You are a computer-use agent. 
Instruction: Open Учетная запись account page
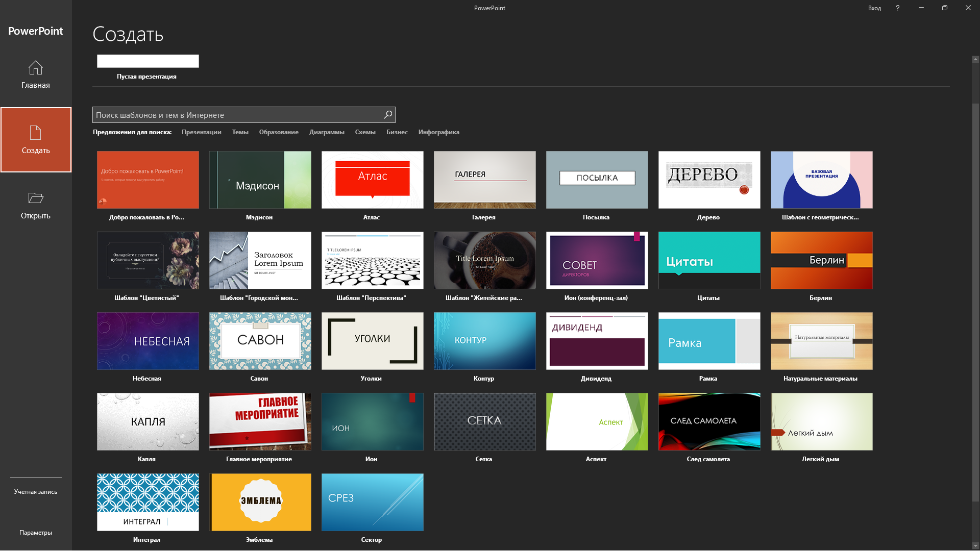click(x=35, y=492)
